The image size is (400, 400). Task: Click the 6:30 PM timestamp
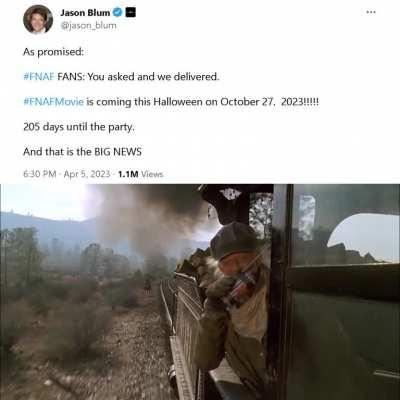(x=40, y=174)
